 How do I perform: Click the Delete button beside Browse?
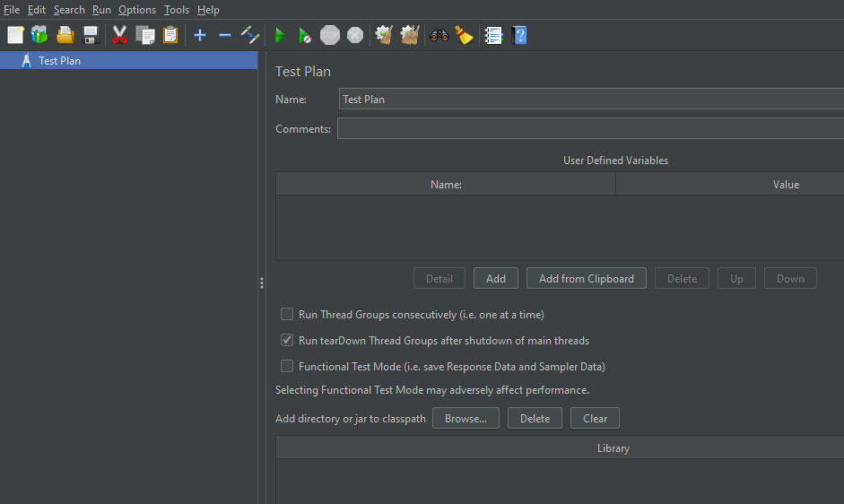click(x=535, y=419)
